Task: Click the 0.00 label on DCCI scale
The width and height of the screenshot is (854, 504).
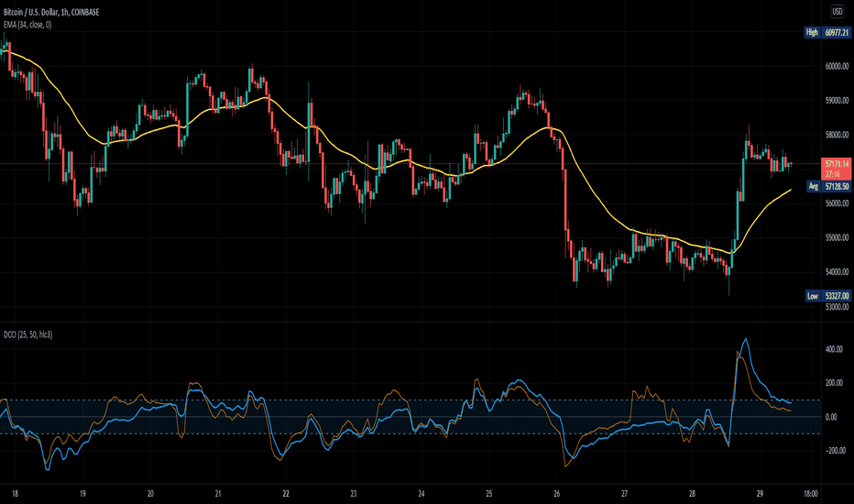Action: coord(831,417)
